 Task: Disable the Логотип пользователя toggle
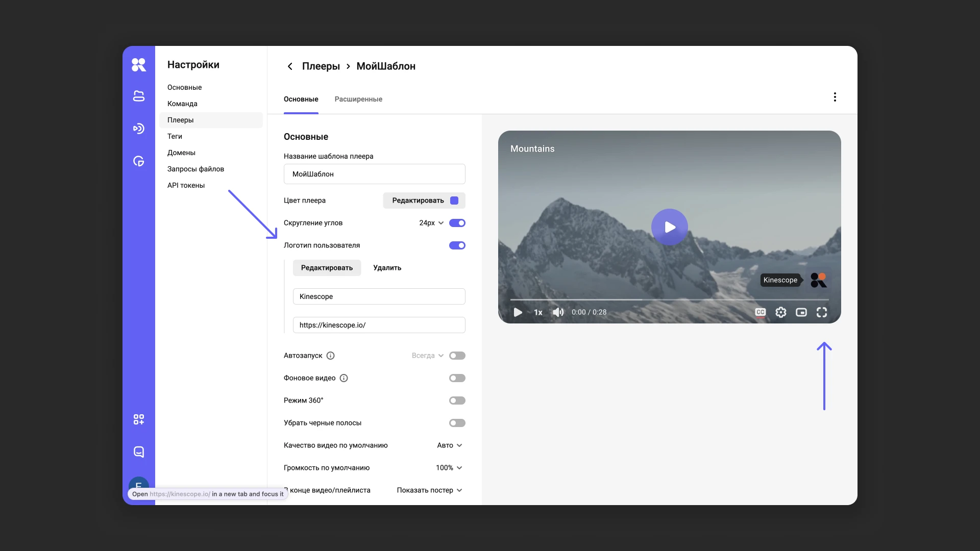click(x=457, y=245)
